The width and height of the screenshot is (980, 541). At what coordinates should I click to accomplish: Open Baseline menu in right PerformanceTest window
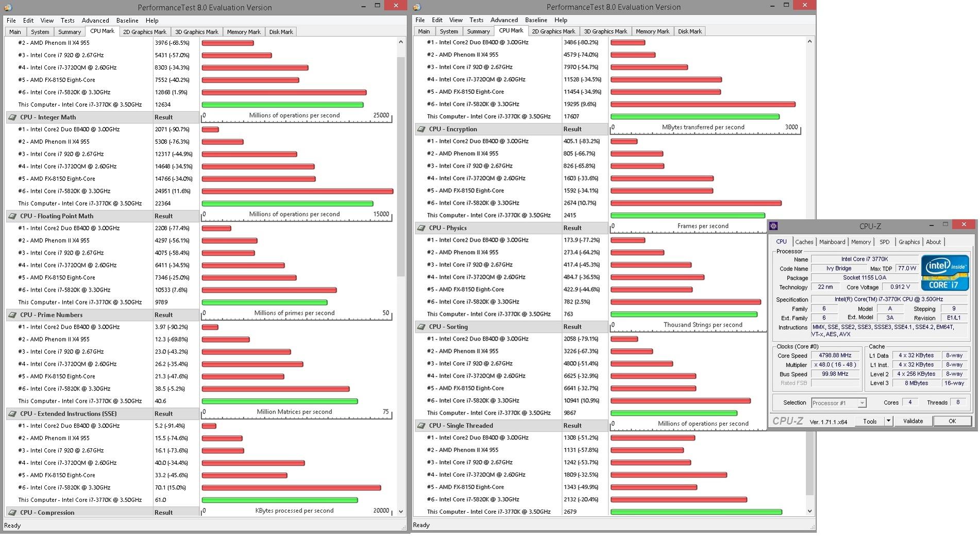[536, 20]
